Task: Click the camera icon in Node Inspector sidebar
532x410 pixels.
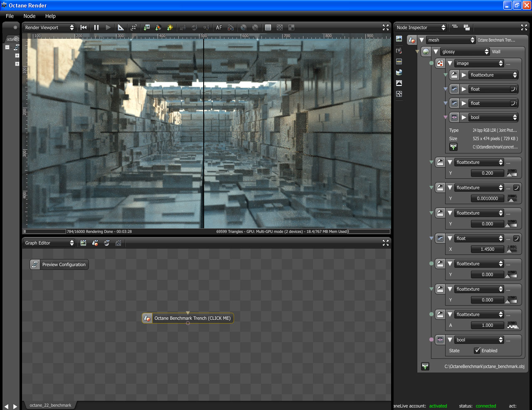Action: pyautogui.click(x=399, y=50)
